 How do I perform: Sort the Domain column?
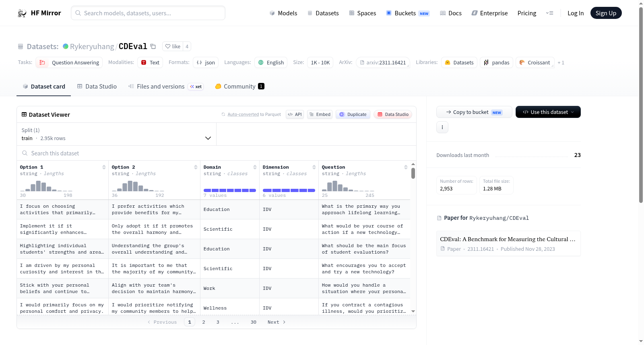pos(255,167)
